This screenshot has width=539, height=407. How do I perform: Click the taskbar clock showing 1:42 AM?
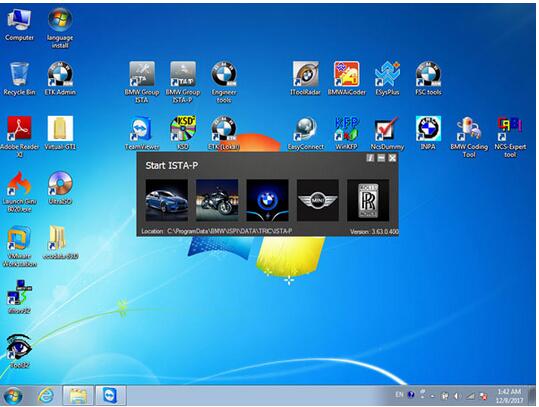(x=509, y=396)
